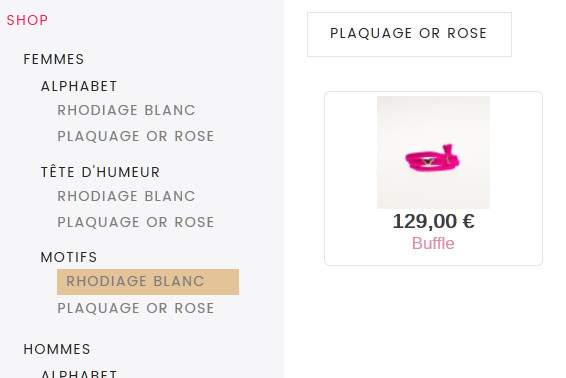Select RHODIAGE BLANC under FEMMES ALPHABET
This screenshot has width=566, height=378.
point(126,110)
